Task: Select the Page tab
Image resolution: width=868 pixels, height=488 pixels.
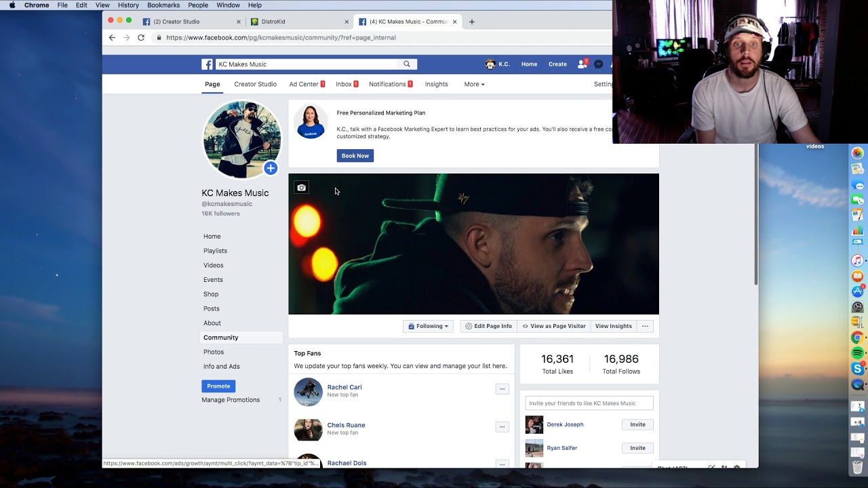Action: [x=212, y=84]
